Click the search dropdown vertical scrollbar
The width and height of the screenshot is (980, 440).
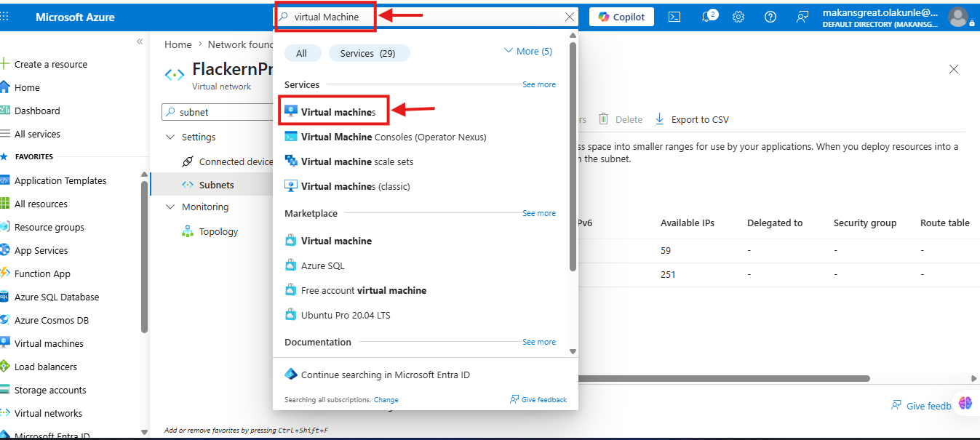[573, 157]
